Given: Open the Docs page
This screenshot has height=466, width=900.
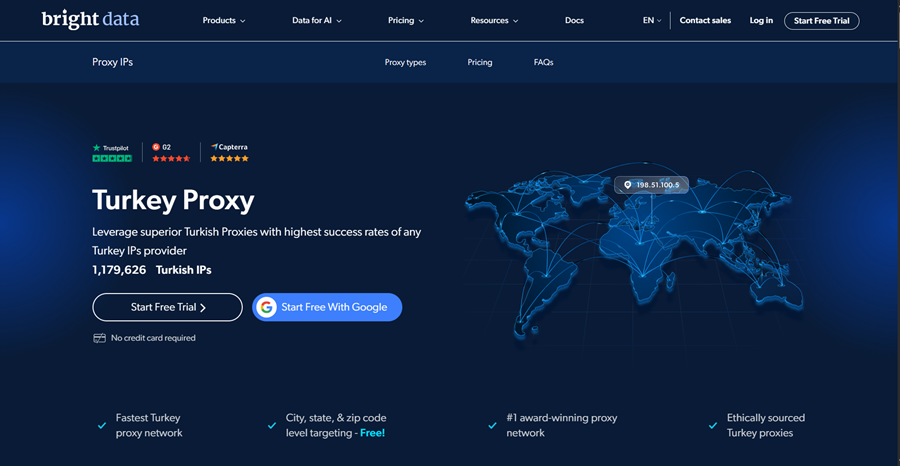Looking at the screenshot, I should click(574, 21).
